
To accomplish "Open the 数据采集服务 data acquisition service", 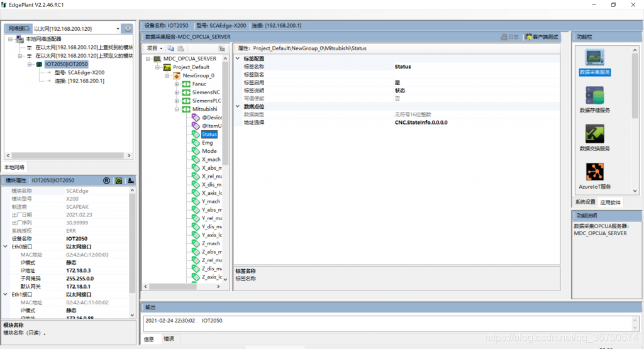I will (594, 62).
